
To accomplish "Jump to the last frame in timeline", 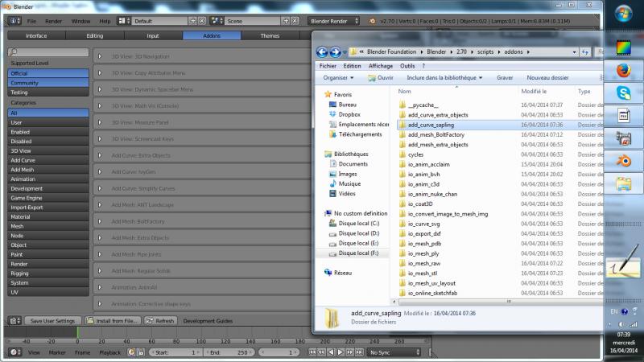I will pyautogui.click(x=359, y=352).
